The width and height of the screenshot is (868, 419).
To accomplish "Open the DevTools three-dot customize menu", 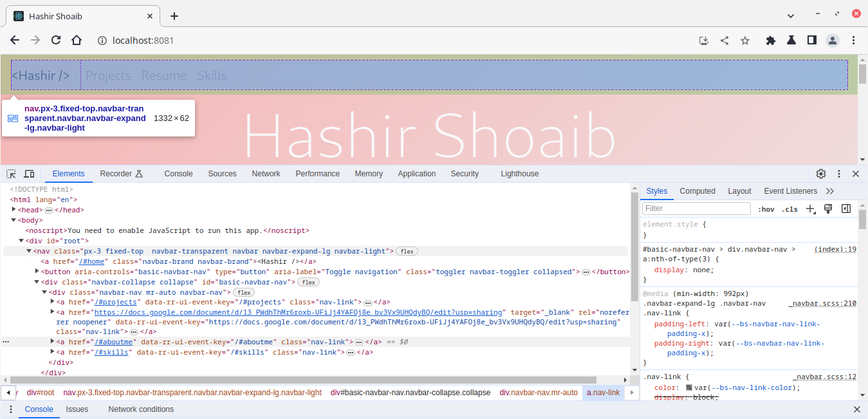I will click(x=839, y=174).
